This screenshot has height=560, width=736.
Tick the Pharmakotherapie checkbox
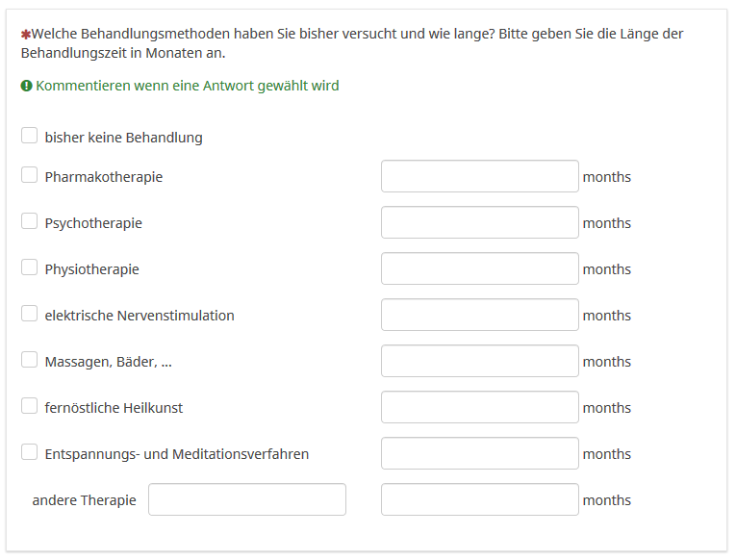pos(30,176)
